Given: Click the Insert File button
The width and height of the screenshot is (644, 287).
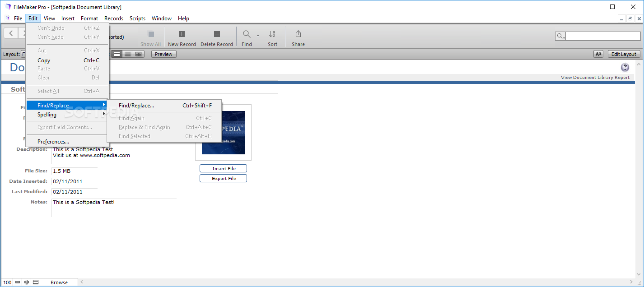Looking at the screenshot, I should click(x=224, y=168).
